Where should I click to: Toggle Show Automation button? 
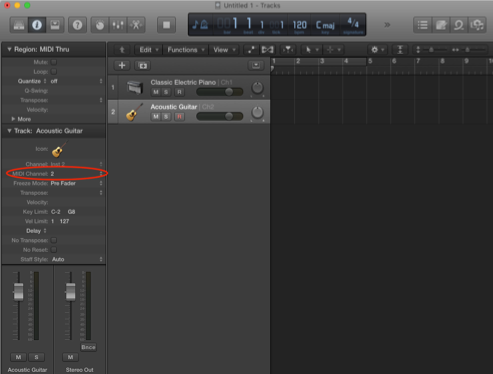(x=251, y=50)
